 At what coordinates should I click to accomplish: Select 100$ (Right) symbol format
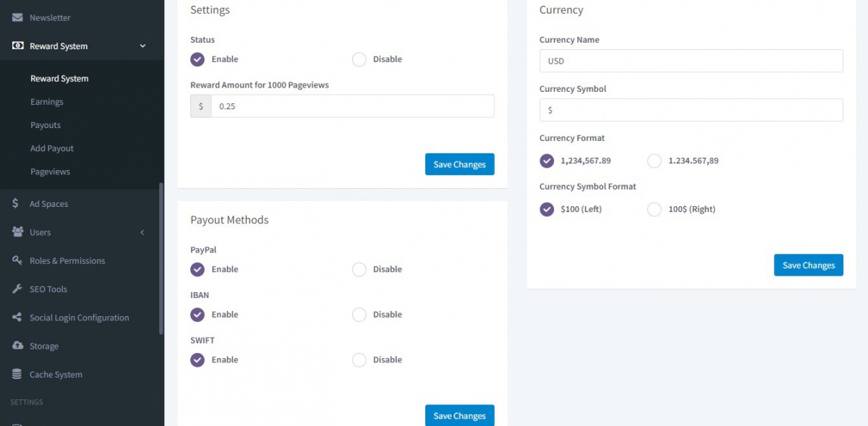pyautogui.click(x=655, y=210)
